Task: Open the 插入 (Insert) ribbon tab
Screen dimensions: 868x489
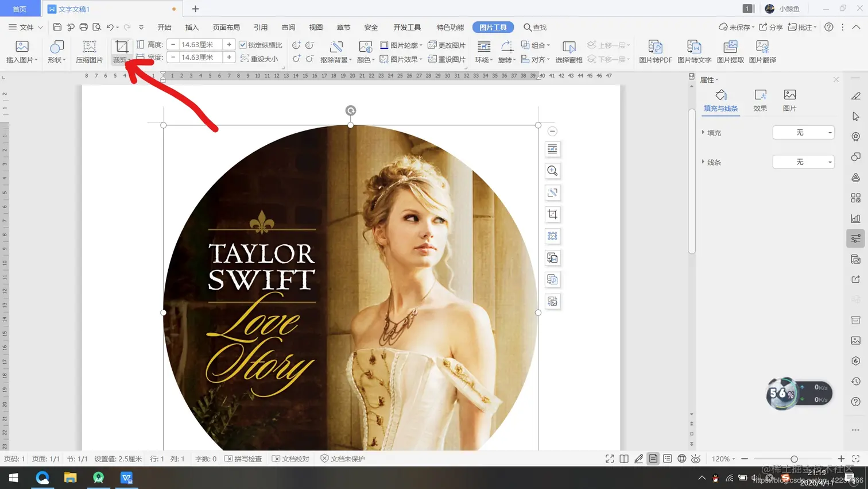Action: 192,27
